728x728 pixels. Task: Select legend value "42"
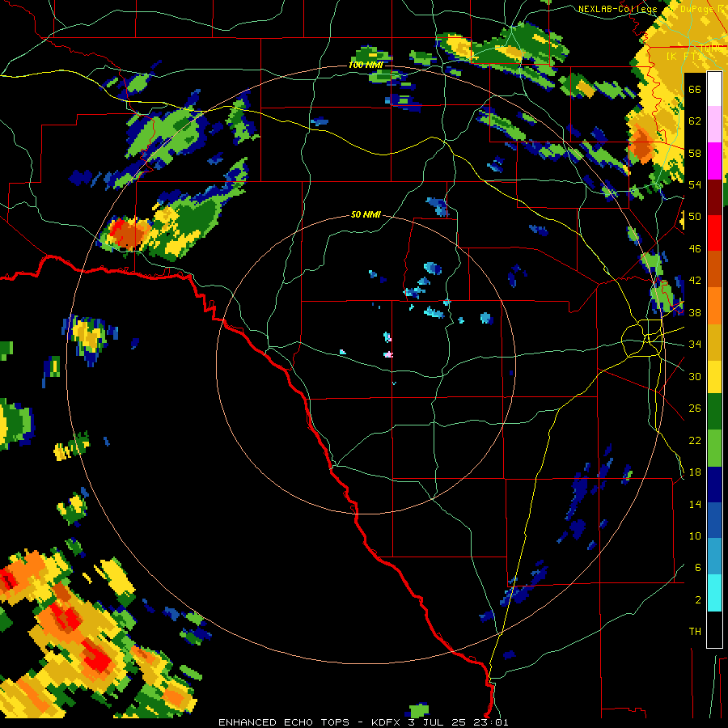695,281
